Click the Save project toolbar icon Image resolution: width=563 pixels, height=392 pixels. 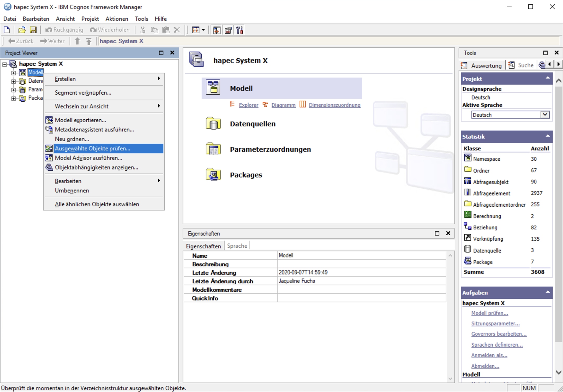click(x=33, y=30)
